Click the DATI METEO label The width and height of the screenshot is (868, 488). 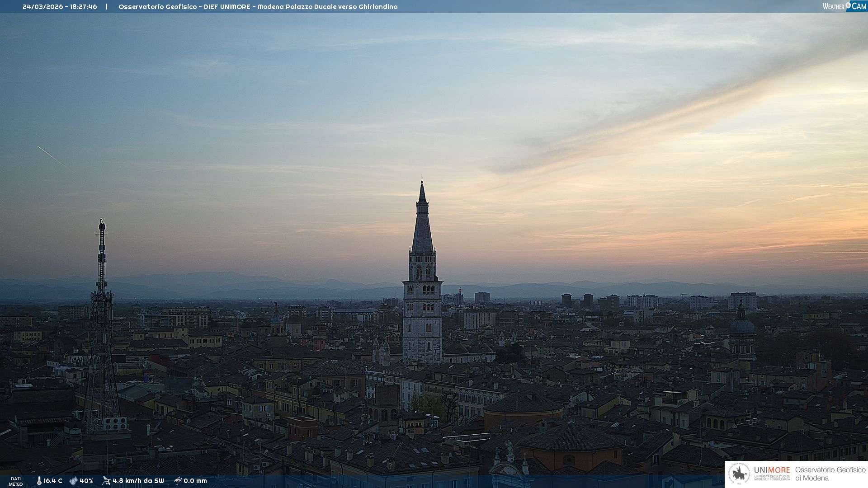[16, 481]
